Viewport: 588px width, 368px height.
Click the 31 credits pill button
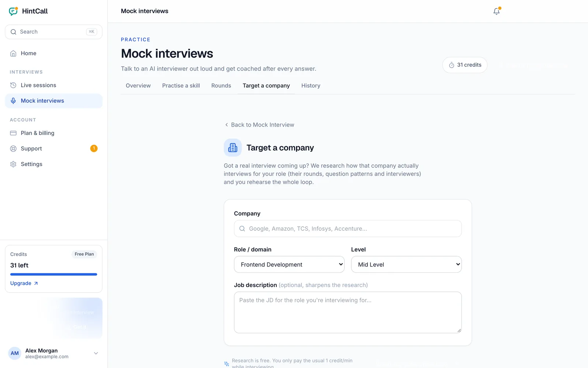(x=465, y=65)
